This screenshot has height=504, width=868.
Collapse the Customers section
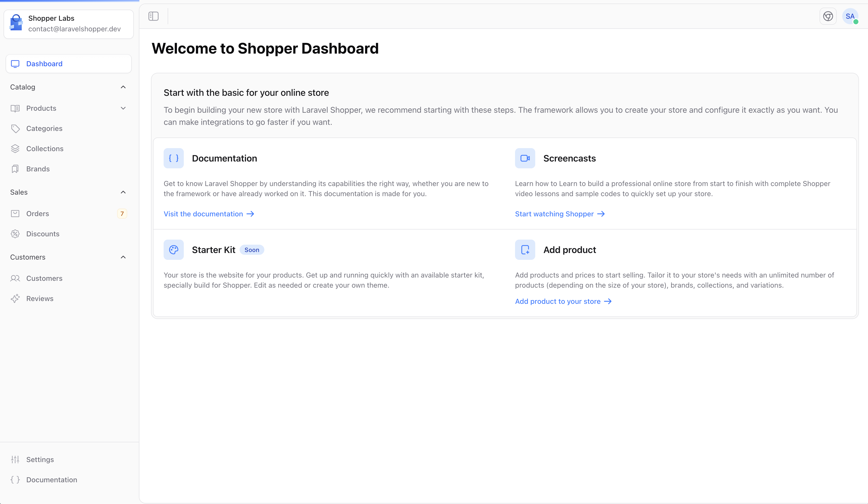123,257
